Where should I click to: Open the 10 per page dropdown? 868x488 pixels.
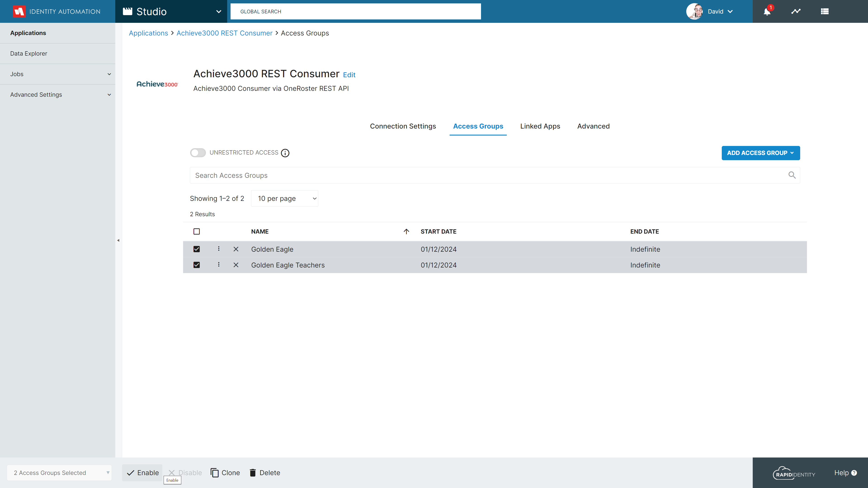click(284, 198)
